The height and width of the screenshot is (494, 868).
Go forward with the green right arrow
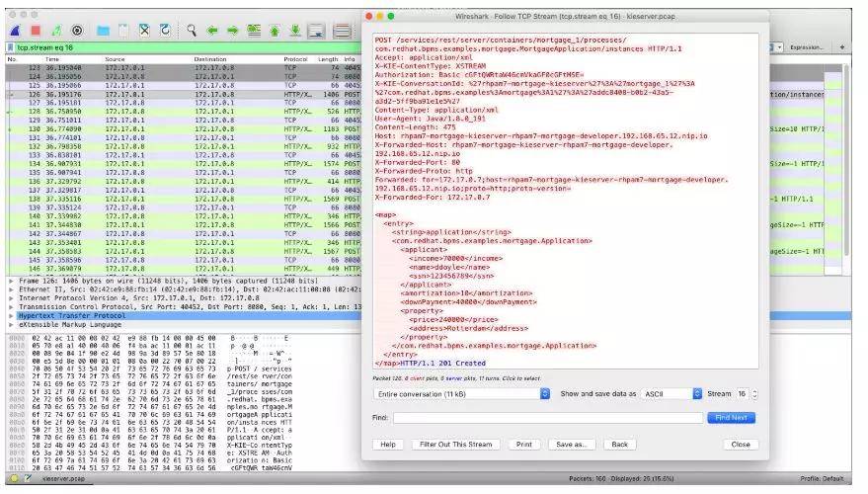(232, 31)
